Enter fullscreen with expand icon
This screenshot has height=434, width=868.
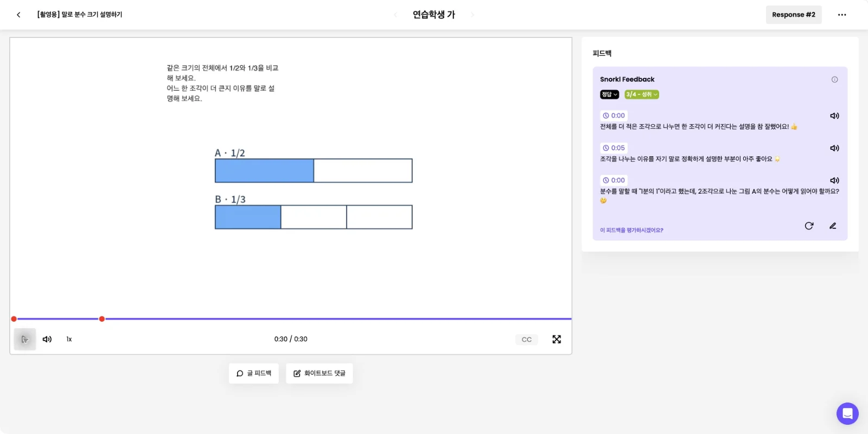[x=557, y=339]
